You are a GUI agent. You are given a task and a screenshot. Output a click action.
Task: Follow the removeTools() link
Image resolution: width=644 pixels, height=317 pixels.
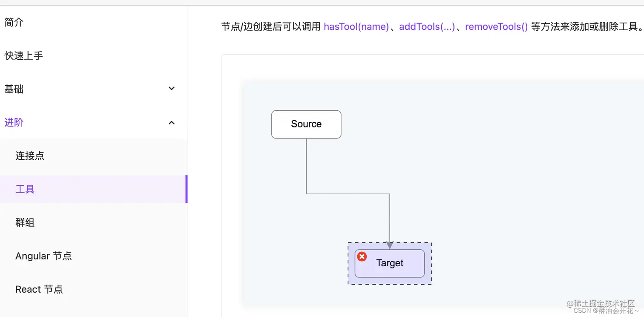tap(496, 27)
